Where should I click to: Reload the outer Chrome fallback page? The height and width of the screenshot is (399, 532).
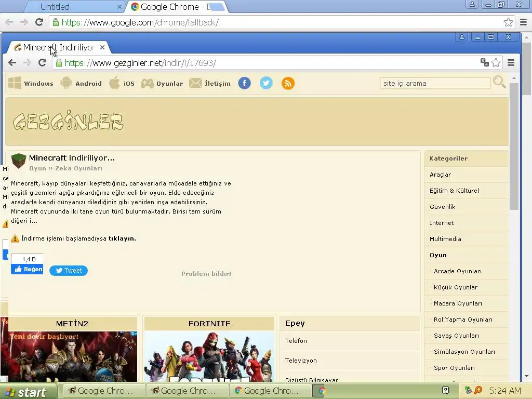click(x=39, y=22)
